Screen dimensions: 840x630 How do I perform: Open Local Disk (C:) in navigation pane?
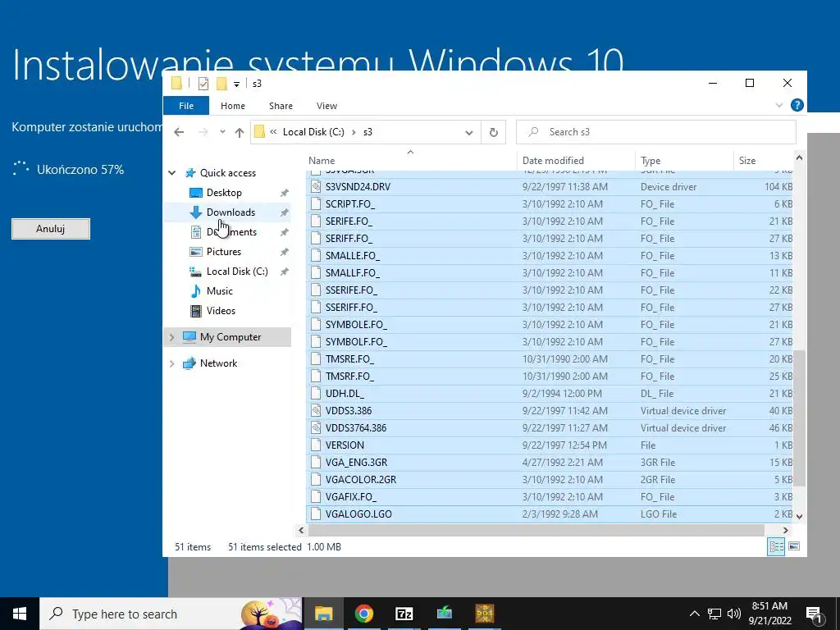tap(237, 271)
